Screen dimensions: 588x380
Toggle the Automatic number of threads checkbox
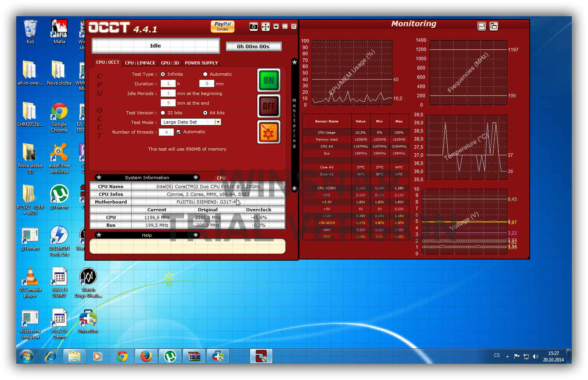coord(178,132)
